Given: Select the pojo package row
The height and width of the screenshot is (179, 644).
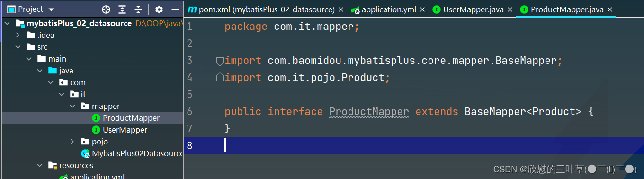Looking at the screenshot, I should point(92,142).
